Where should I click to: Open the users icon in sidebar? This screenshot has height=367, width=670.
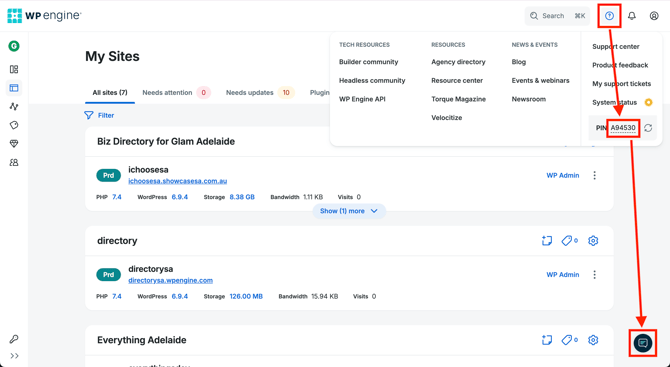(14, 163)
